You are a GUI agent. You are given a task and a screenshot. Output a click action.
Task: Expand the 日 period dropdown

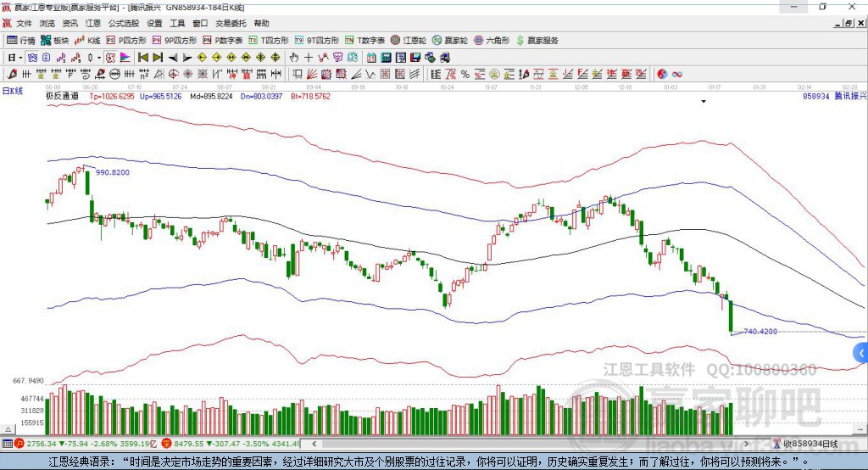(20, 58)
